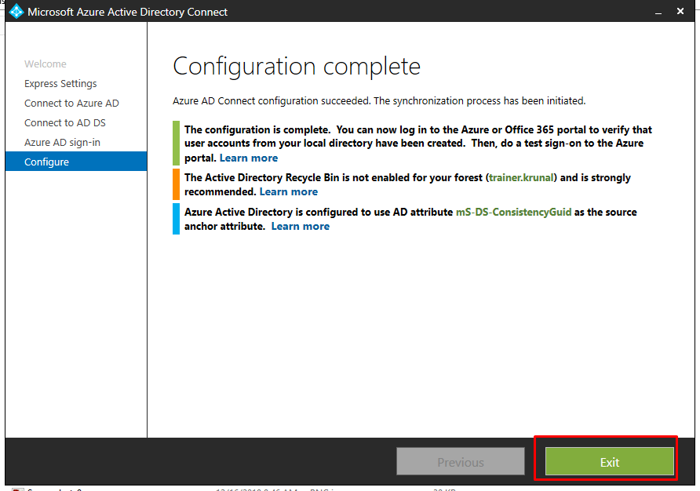Viewport: 700px width, 491px height.
Task: Select the Welcome step in sidebar
Action: [44, 64]
